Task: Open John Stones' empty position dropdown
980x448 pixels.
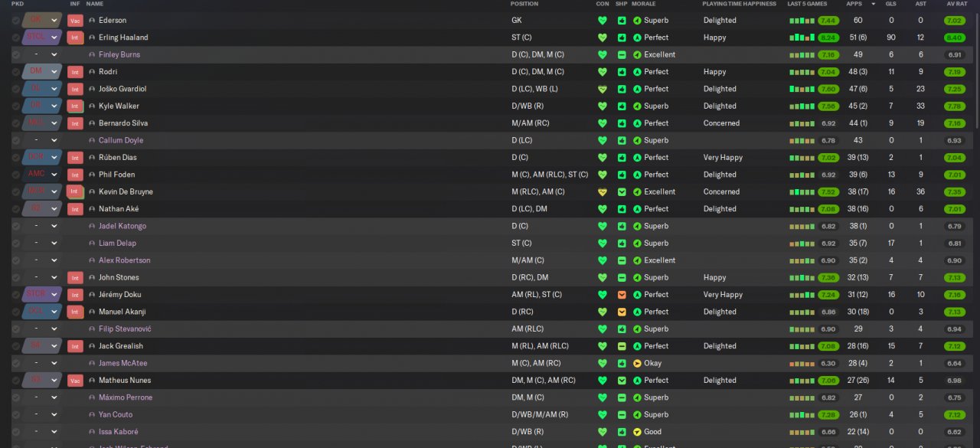Action: pos(42,278)
